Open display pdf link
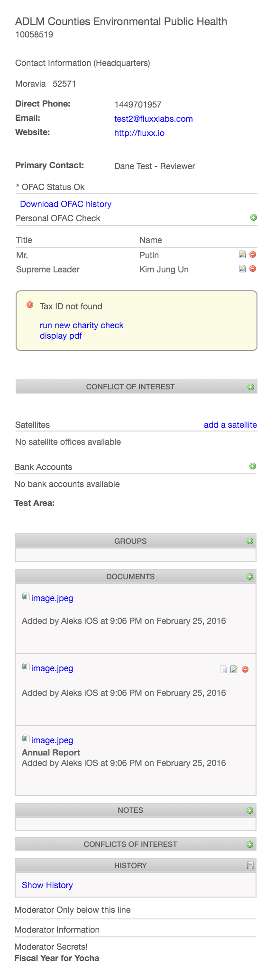 61,336
